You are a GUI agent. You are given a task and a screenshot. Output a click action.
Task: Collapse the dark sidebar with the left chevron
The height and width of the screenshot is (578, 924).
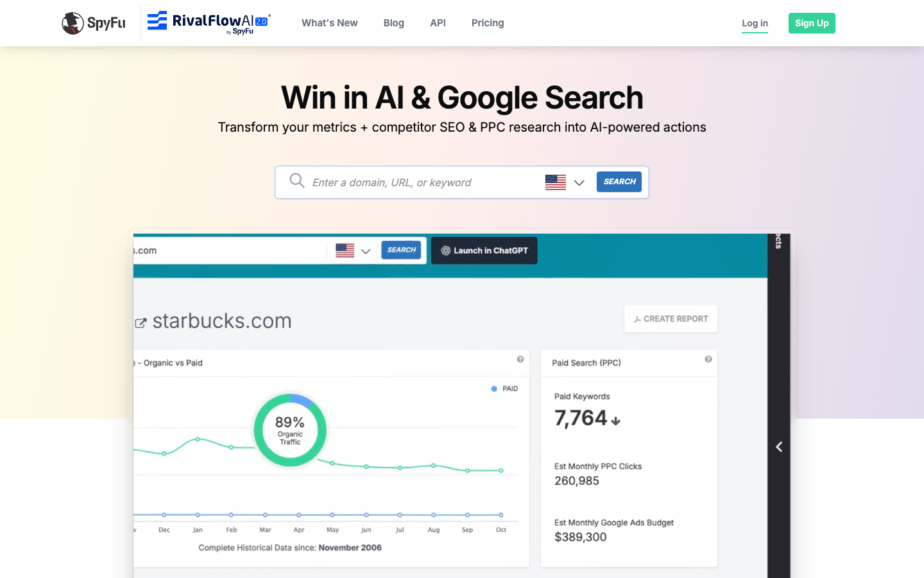tap(779, 446)
